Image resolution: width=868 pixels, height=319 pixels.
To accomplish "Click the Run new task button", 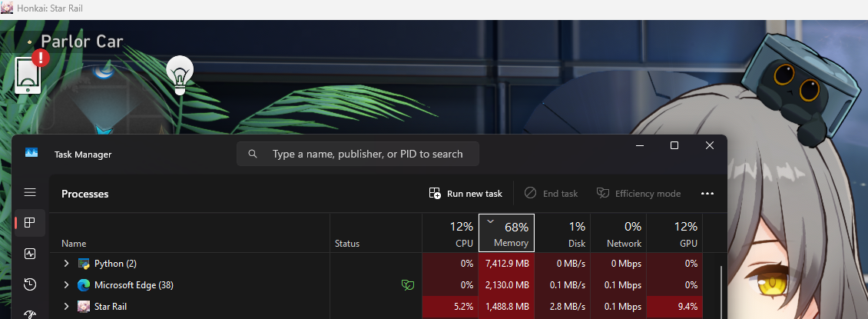I will pos(465,193).
